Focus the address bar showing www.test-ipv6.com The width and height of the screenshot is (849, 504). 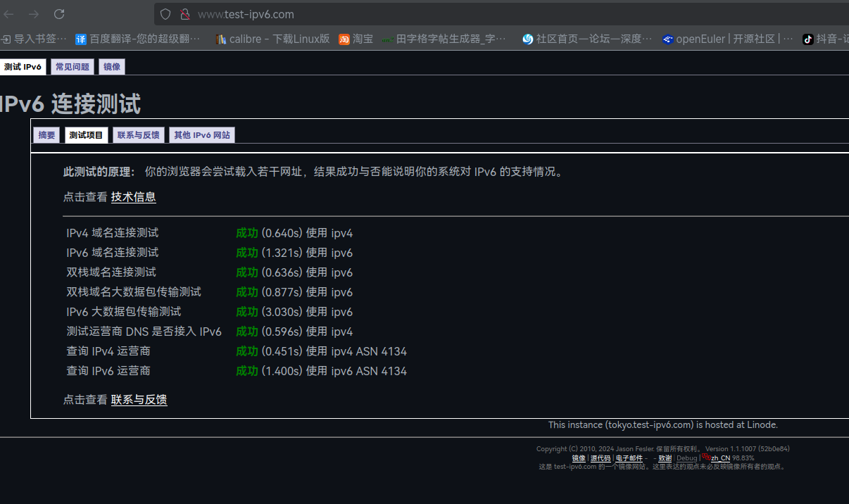click(493, 14)
